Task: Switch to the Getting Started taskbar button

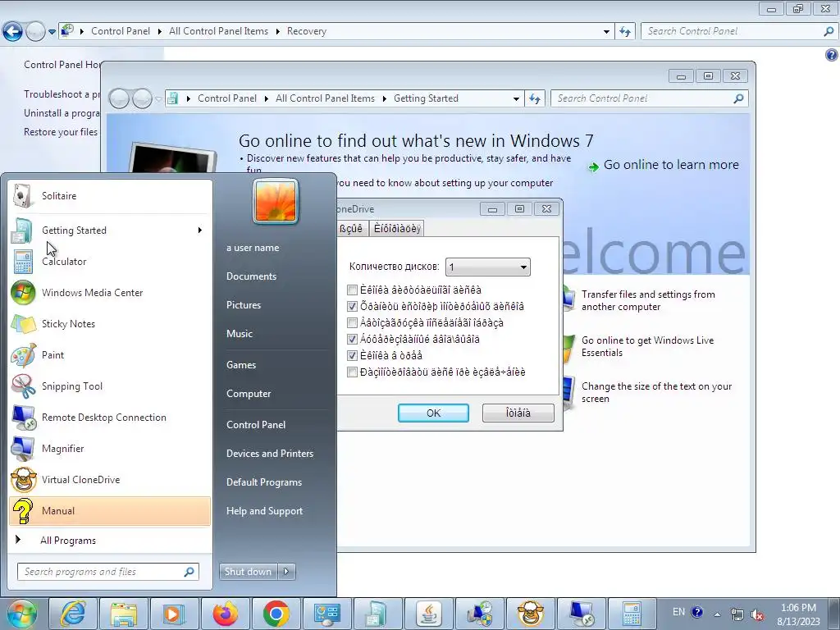Action: 377,614
